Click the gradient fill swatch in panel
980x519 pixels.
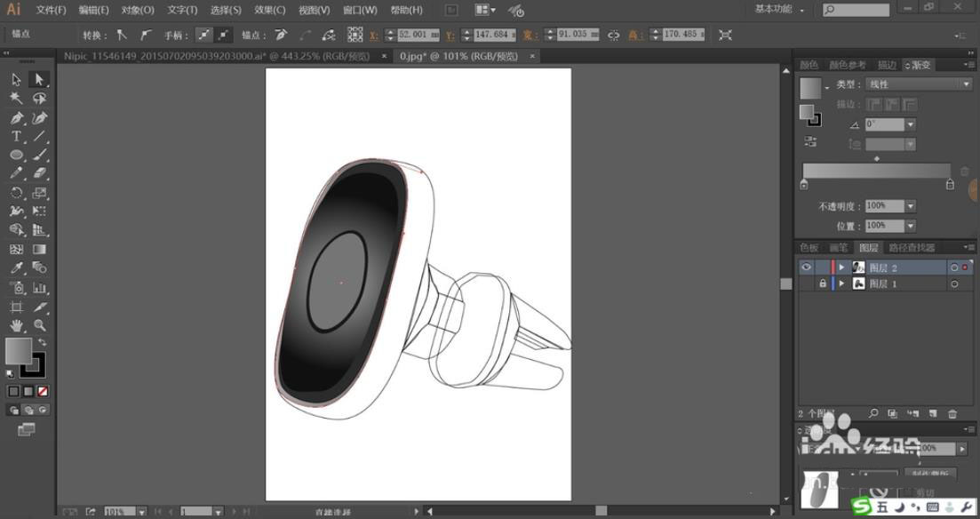tap(810, 88)
